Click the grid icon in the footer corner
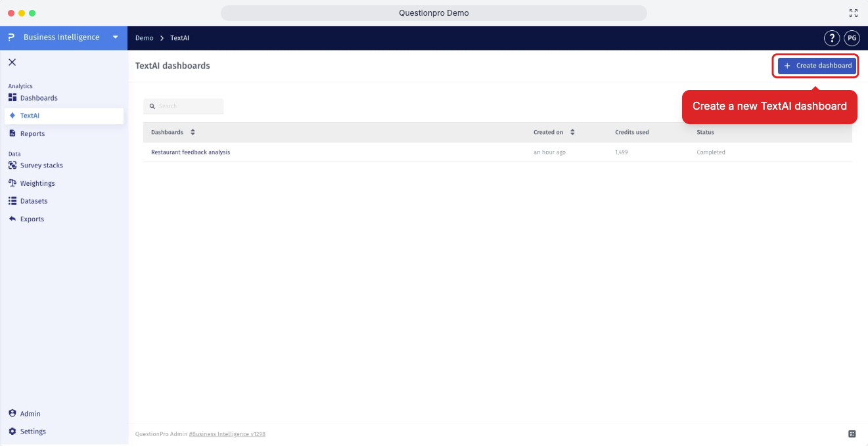Screen dimensions: 868x446 click(852, 434)
